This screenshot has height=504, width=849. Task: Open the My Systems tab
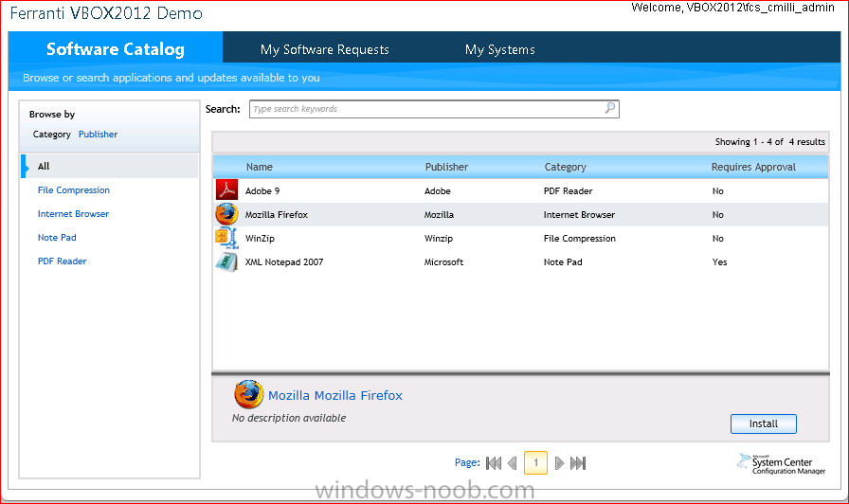click(x=499, y=50)
